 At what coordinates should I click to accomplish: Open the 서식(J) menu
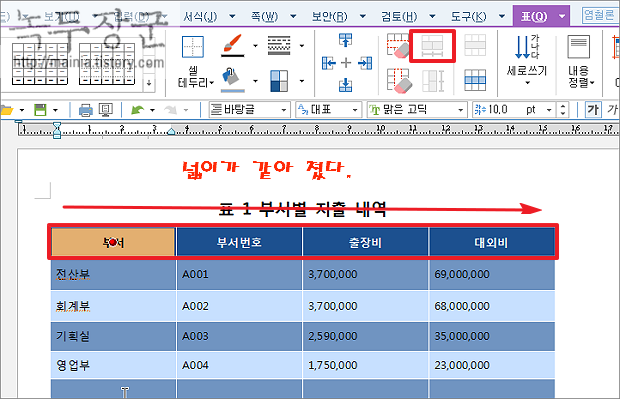pos(200,17)
